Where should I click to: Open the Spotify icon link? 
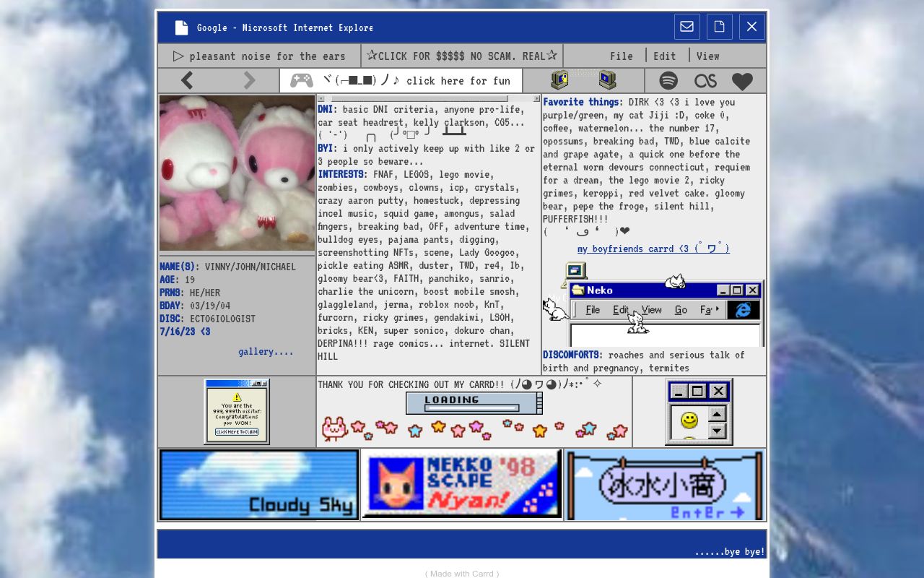point(668,81)
